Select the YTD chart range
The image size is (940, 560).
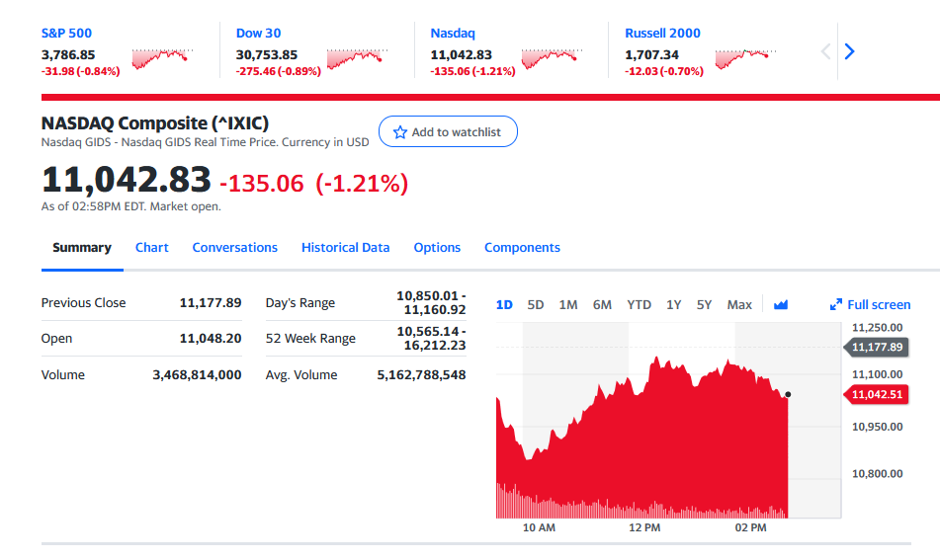(640, 305)
